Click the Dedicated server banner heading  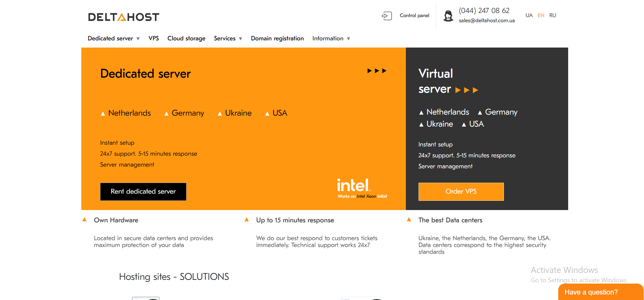click(x=146, y=74)
